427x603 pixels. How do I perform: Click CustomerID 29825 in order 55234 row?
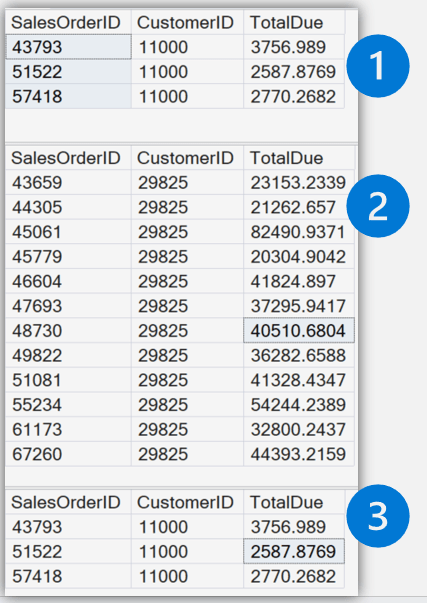click(x=187, y=404)
